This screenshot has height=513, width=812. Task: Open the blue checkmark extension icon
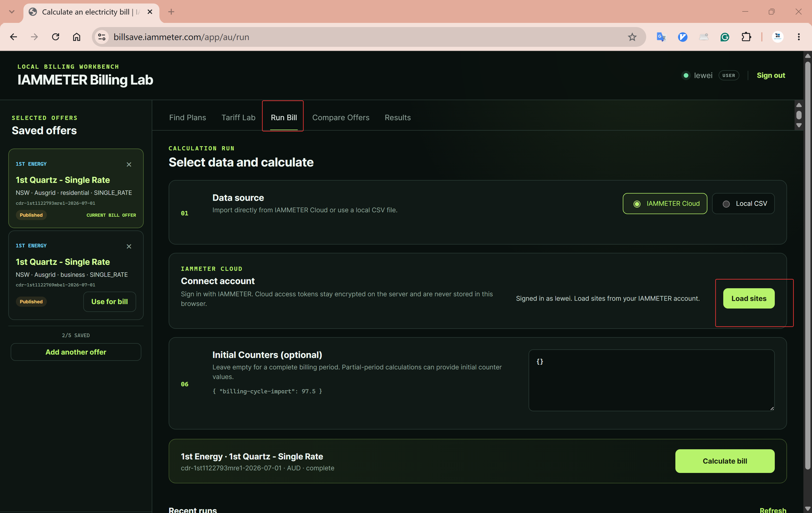coord(682,37)
